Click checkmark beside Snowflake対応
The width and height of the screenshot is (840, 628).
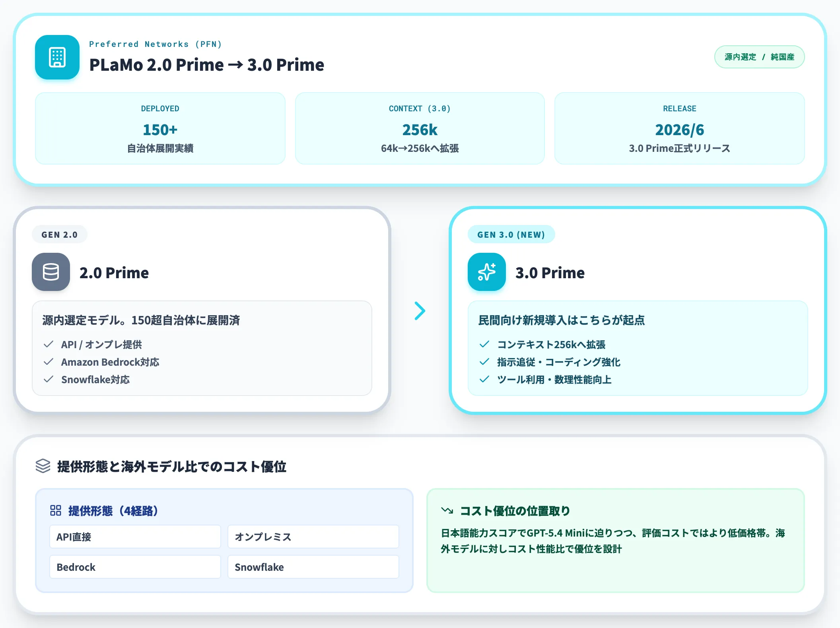[x=49, y=379]
